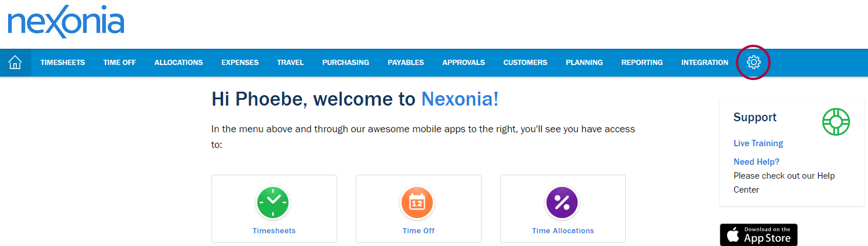Click the orange Time Off calendar icon
This screenshot has height=246, width=868.
click(418, 202)
